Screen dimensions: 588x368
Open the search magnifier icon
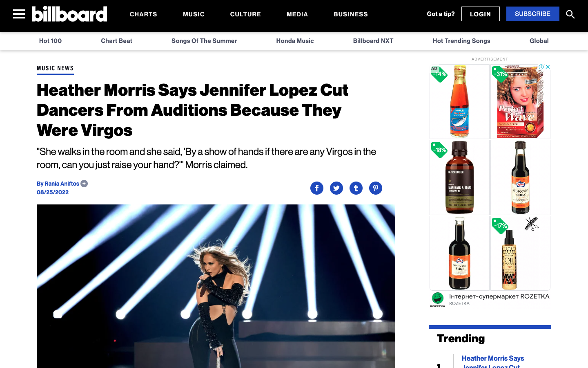click(x=570, y=14)
